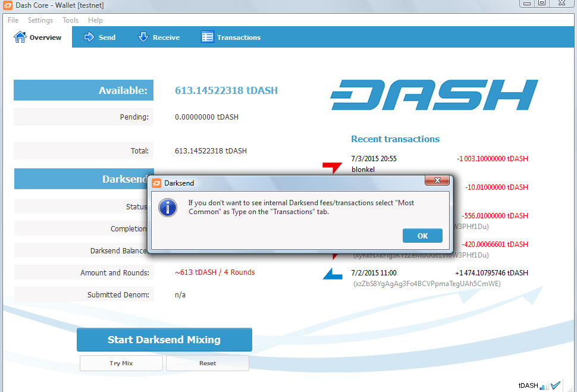Screen dimensions: 577x392
Task: Click the -556.01000000 tDASH transaction amount
Action: tap(494, 216)
